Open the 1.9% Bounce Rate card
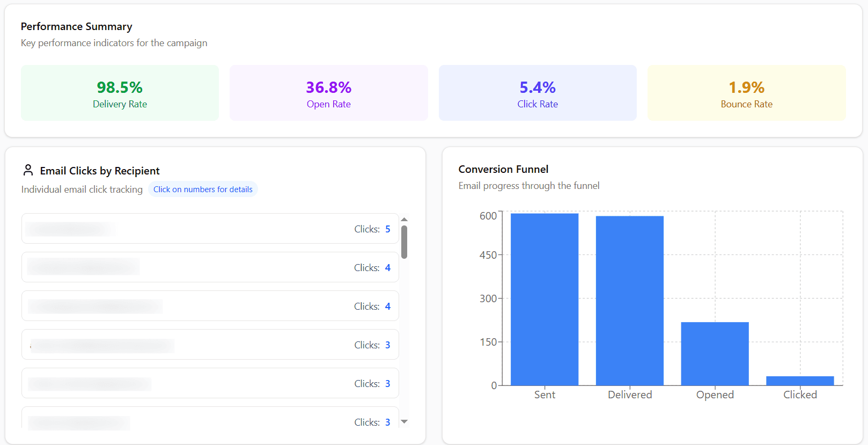This screenshot has width=868, height=445. [746, 93]
